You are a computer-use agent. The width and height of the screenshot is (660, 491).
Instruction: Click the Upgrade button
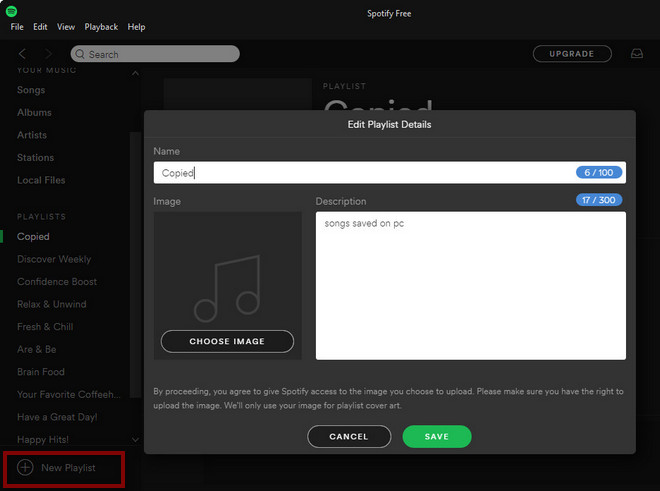tap(572, 54)
